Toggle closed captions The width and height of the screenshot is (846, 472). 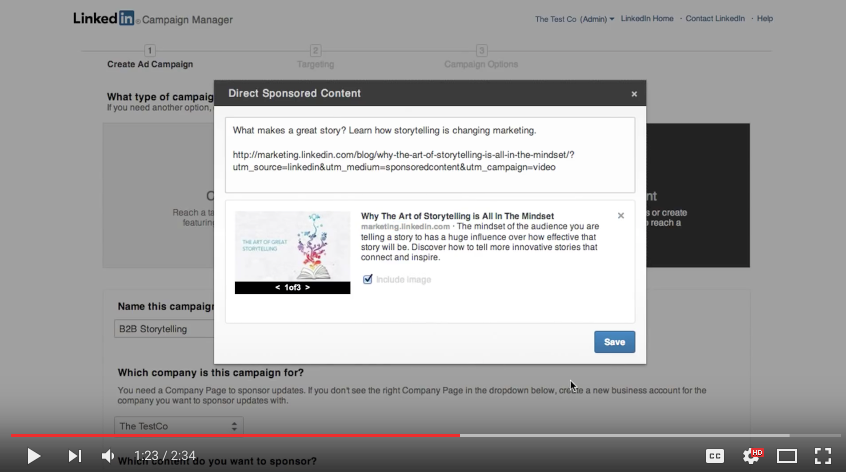[714, 456]
